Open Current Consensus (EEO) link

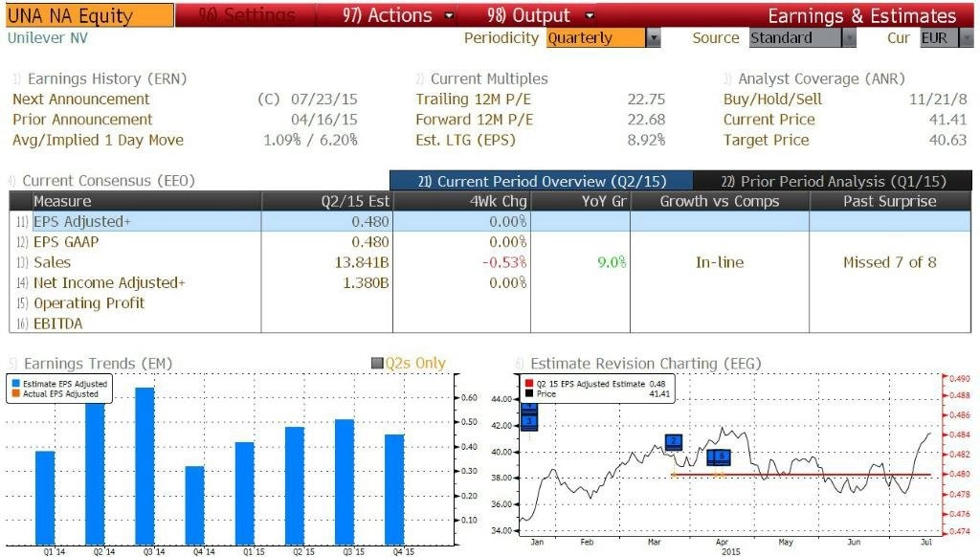[109, 181]
